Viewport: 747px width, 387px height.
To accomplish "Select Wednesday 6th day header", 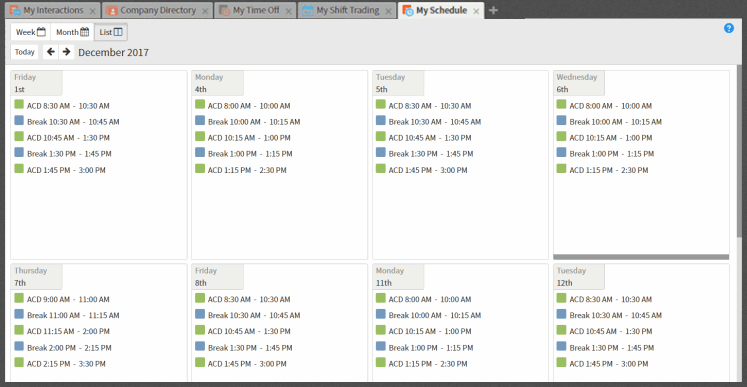I will [x=579, y=83].
